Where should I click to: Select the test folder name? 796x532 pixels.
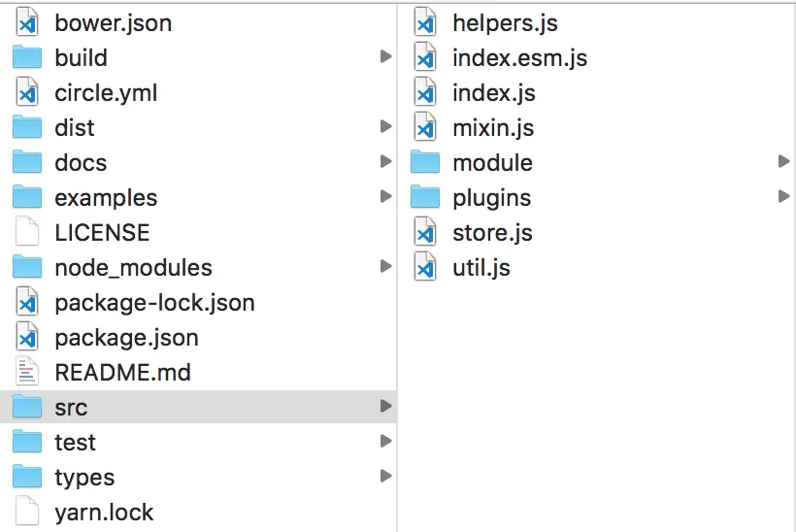(x=75, y=443)
